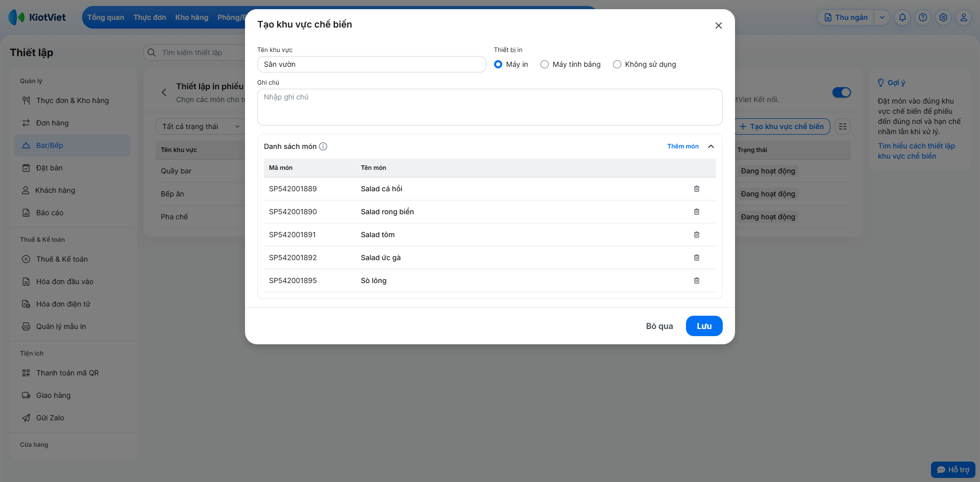Select the Máy in radio option
The height and width of the screenshot is (482, 980).
498,64
